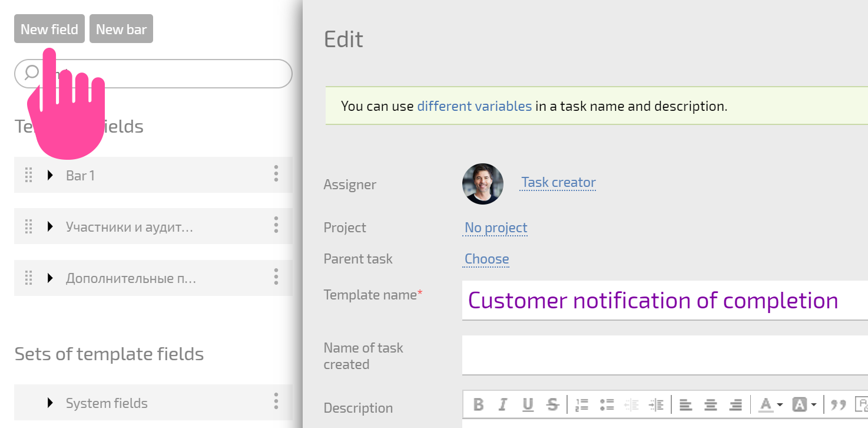The image size is (868, 428).
Task: Expand the Участники и аудит section
Action: (x=50, y=226)
